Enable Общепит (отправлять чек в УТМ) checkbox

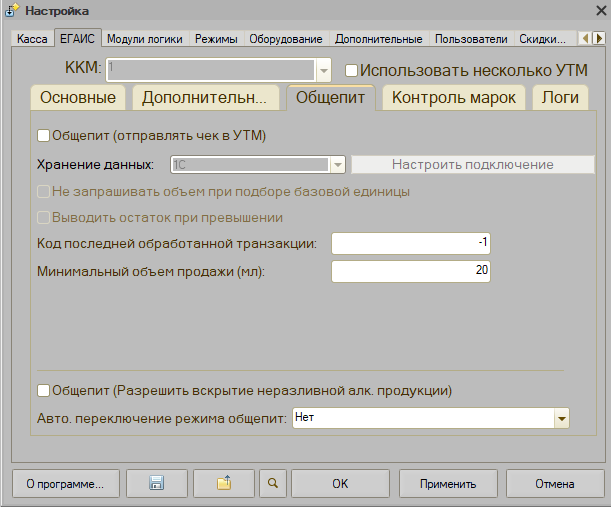(x=43, y=135)
